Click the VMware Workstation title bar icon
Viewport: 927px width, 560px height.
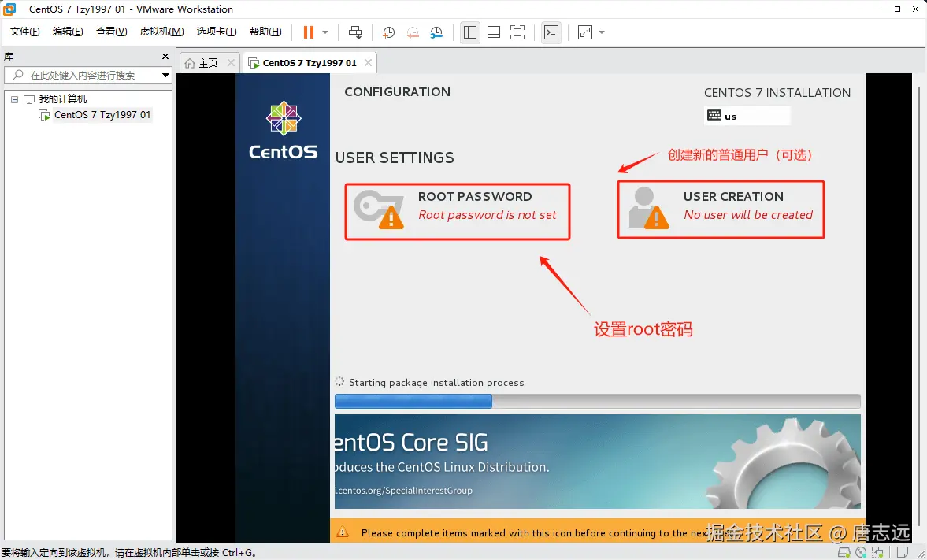(x=9, y=9)
